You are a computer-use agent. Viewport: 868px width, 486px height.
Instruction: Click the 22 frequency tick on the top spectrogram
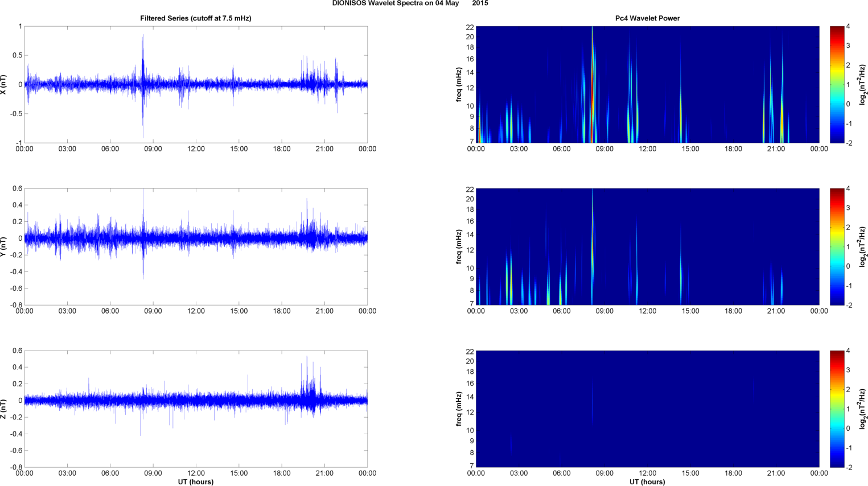pos(470,27)
